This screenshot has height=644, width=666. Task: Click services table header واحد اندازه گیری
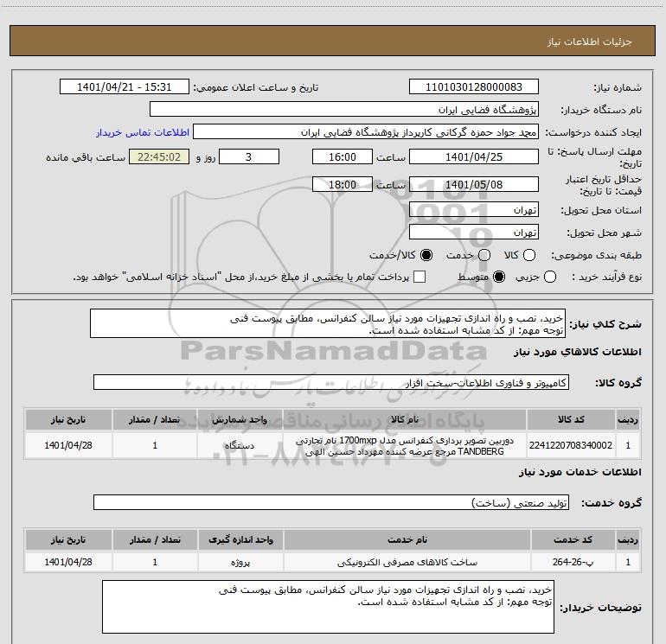pyautogui.click(x=240, y=539)
